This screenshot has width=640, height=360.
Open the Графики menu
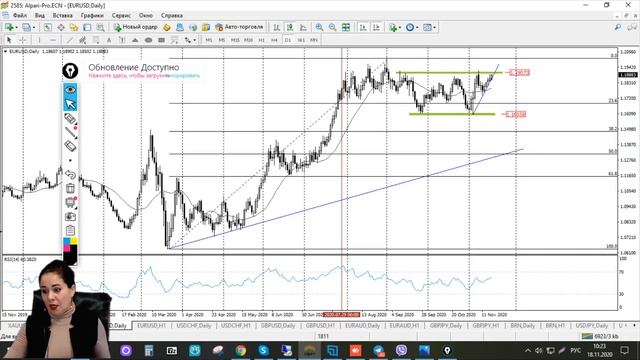(x=92, y=15)
